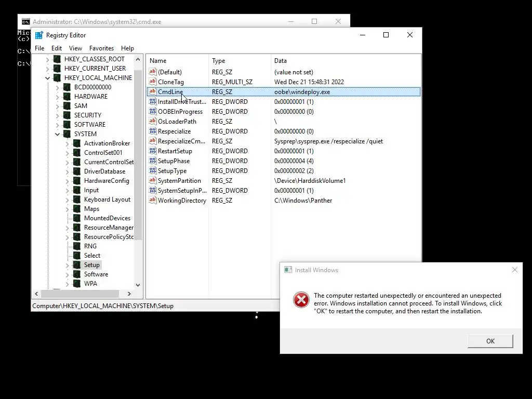
Task: Click the cmd.exe icon in the Administrator window title
Action: (x=26, y=22)
